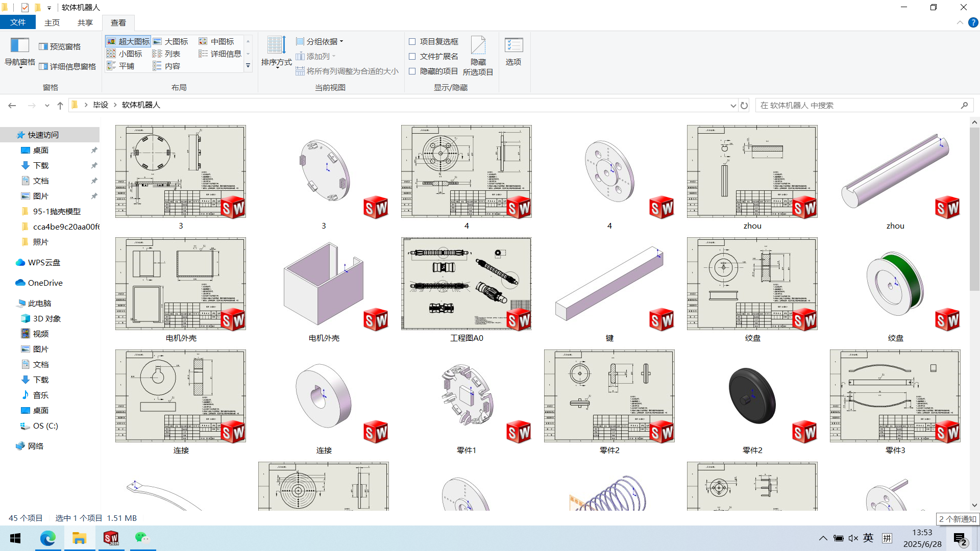Check the 隐藏的项目 hidden items box

412,71
